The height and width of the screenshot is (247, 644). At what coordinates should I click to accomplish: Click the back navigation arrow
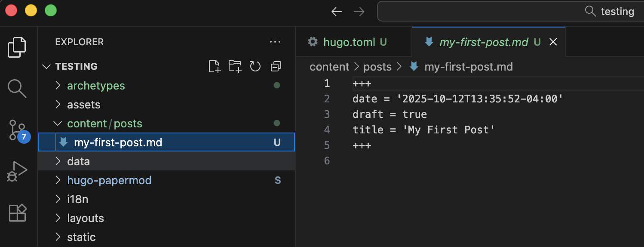tap(337, 12)
